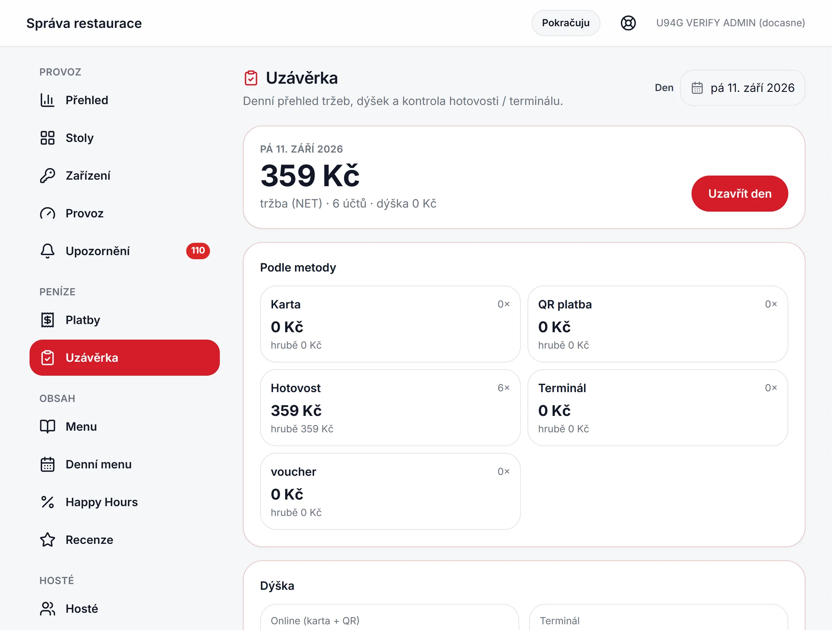Click the Happy Hours percent icon
Screen dimensions: 840x630
48,502
